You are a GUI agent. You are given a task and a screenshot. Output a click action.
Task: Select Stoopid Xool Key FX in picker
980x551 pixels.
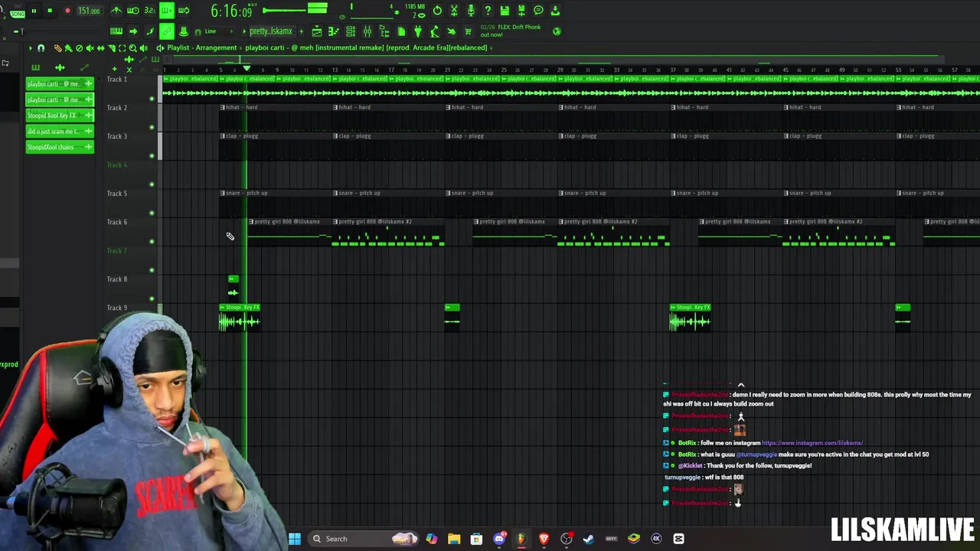60,116
